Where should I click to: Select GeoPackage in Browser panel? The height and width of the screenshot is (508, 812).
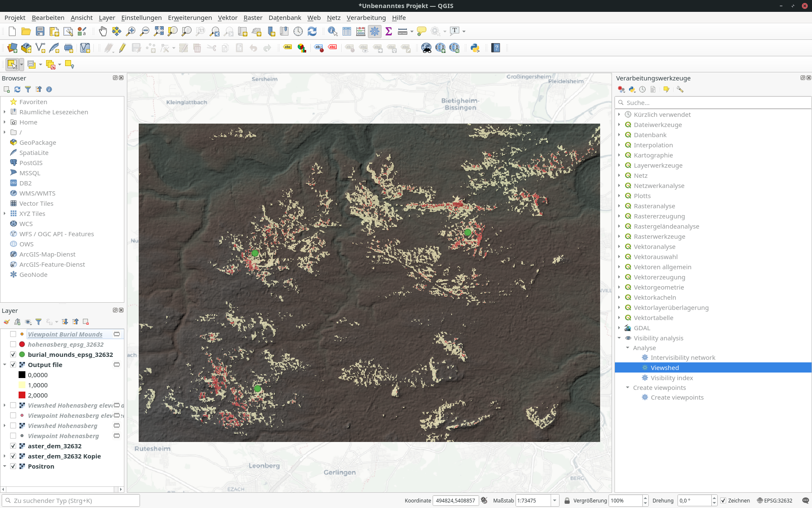[38, 142]
